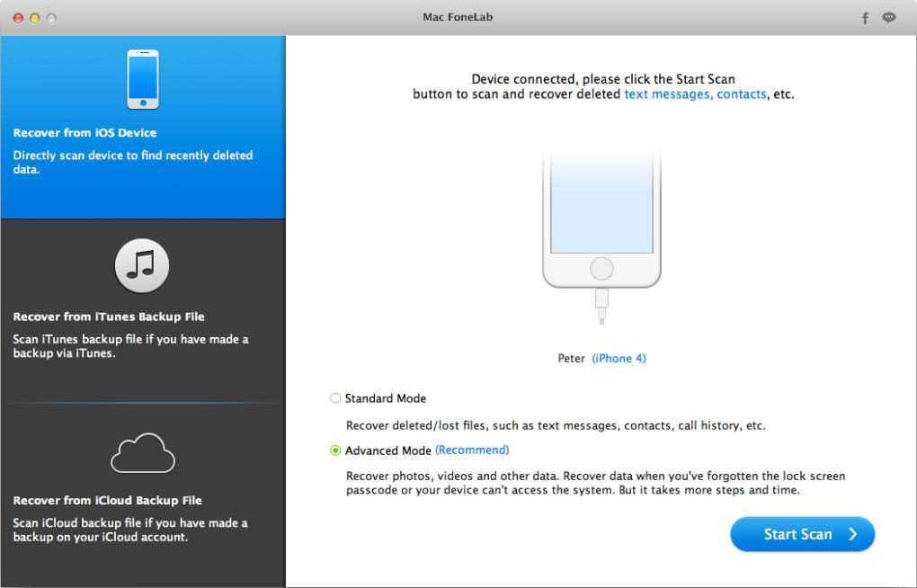Close the window with red button
917x588 pixels.
18,18
